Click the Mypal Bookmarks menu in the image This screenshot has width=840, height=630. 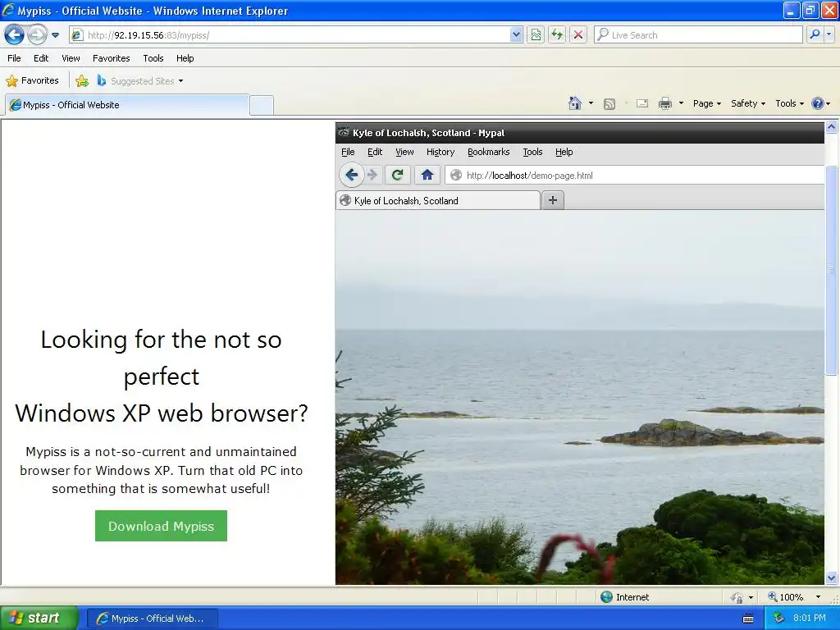489,152
